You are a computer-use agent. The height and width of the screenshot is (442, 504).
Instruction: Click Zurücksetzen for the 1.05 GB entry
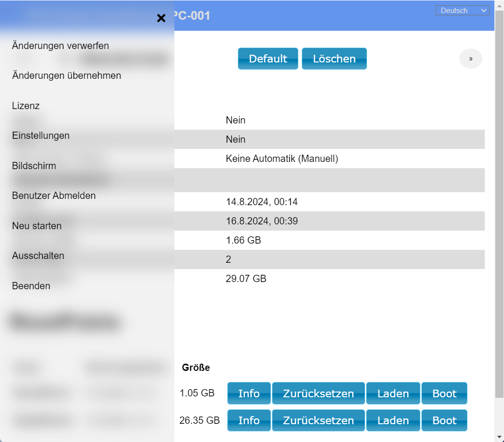point(318,393)
